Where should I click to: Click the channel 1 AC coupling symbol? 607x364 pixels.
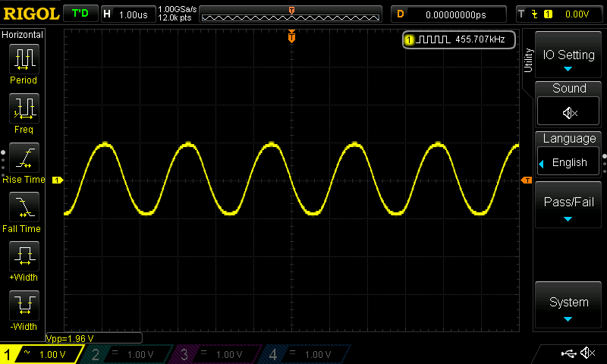[x=27, y=353]
